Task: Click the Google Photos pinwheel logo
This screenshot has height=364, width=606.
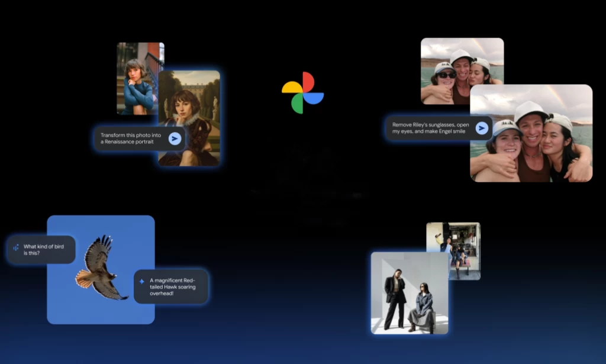Action: pyautogui.click(x=304, y=92)
